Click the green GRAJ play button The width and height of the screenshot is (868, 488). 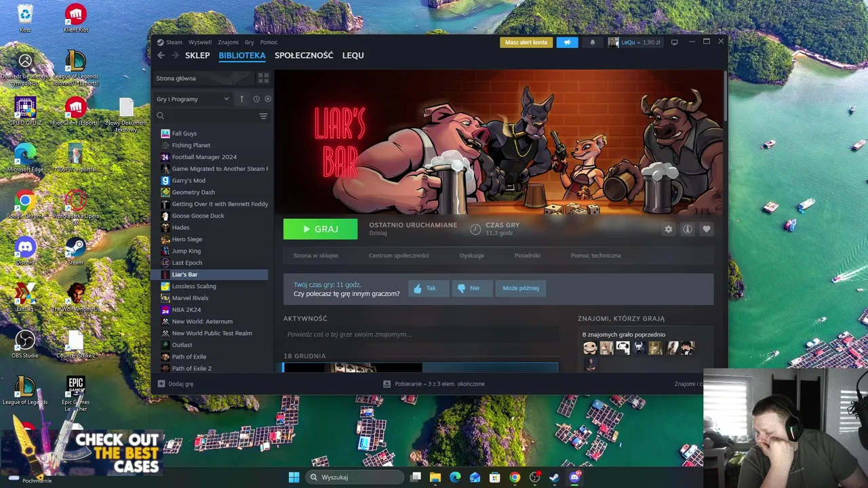(320, 229)
